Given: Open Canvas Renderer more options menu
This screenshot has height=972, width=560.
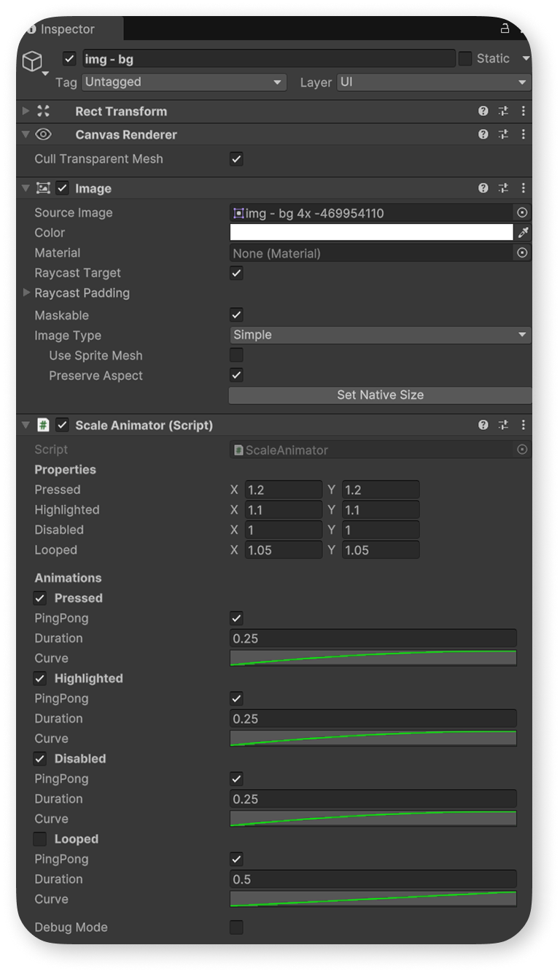Looking at the screenshot, I should tap(523, 135).
